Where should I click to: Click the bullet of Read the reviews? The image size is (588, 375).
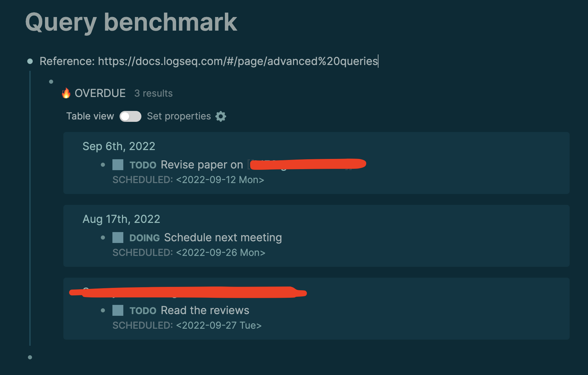(103, 310)
